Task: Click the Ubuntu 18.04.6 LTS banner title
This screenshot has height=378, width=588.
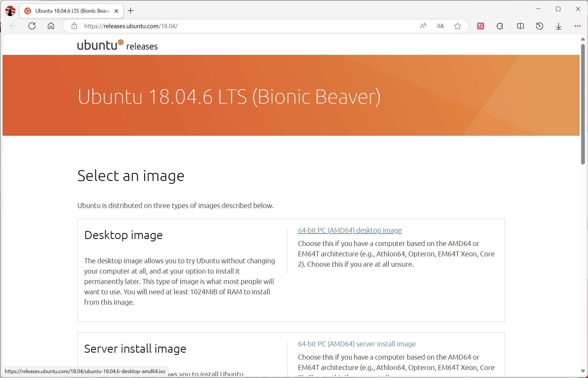Action: [x=229, y=97]
